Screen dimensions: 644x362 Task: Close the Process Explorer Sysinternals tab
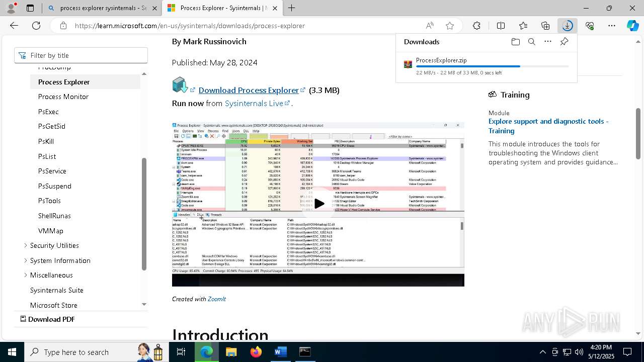275,8
